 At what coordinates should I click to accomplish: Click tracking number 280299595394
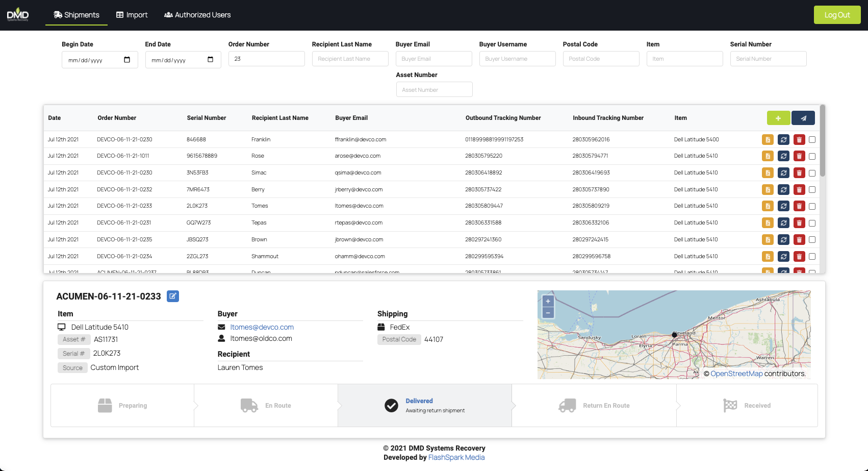[484, 256]
